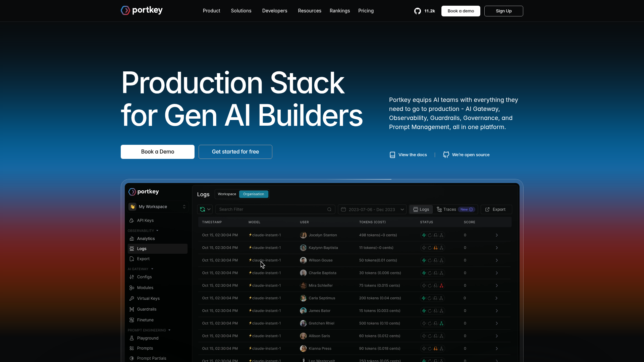The width and height of the screenshot is (644, 362).
Task: Open Jocelyn Stanton log row chevron
Action: click(497, 235)
